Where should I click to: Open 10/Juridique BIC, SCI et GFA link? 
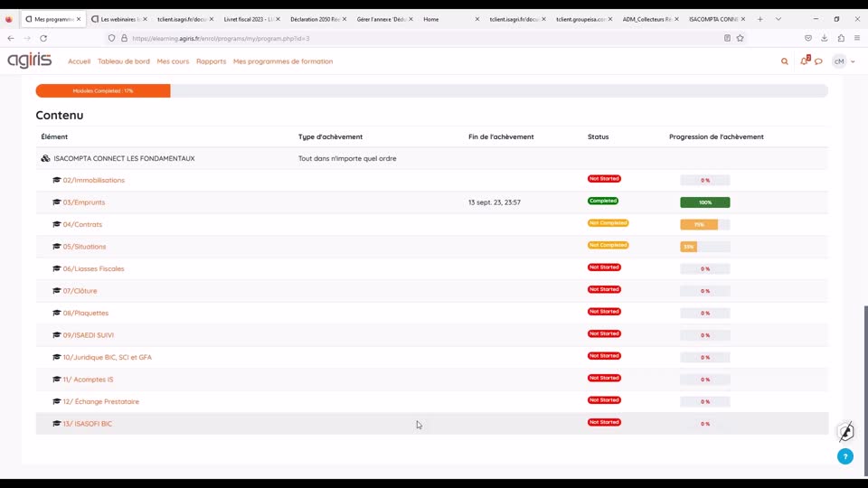(107, 357)
